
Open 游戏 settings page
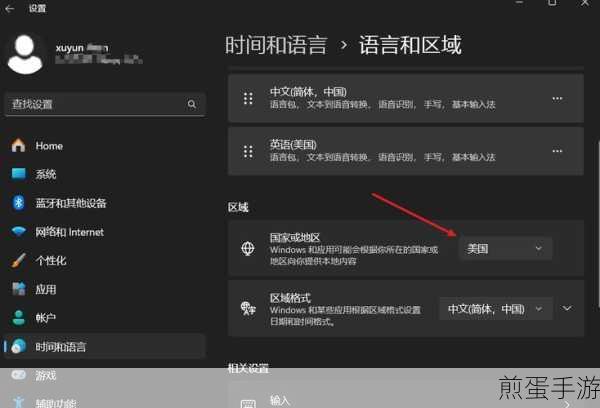104,375
